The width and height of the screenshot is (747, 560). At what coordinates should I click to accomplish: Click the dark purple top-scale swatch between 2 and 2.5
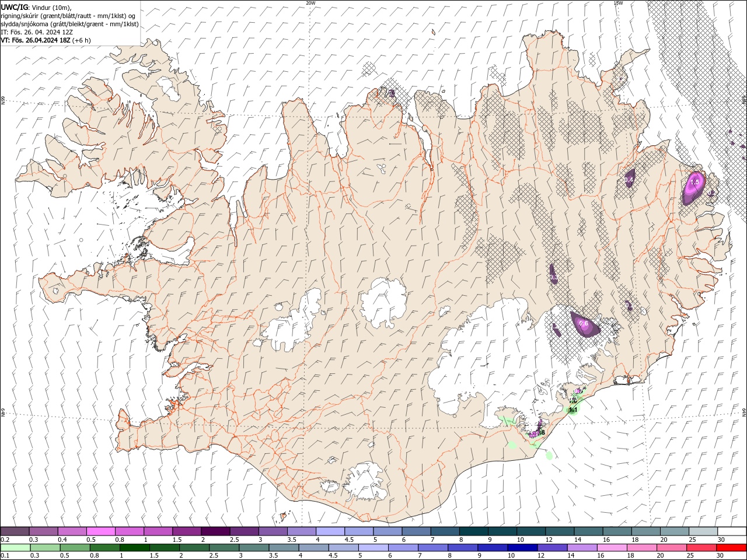point(215,531)
